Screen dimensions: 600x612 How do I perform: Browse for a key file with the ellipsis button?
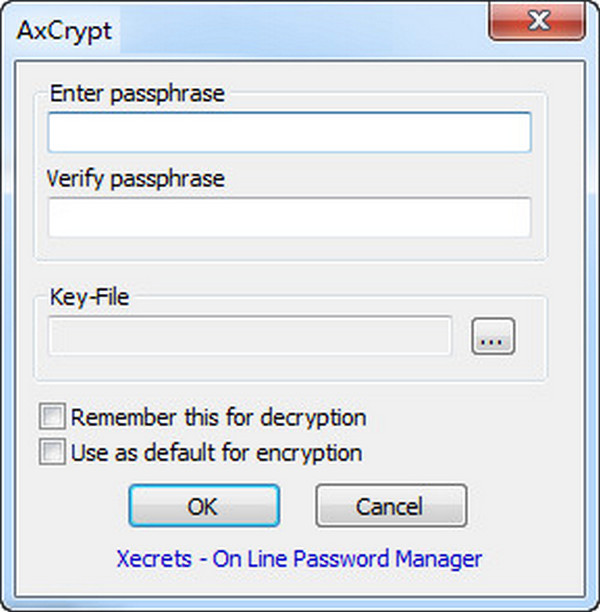tap(493, 339)
